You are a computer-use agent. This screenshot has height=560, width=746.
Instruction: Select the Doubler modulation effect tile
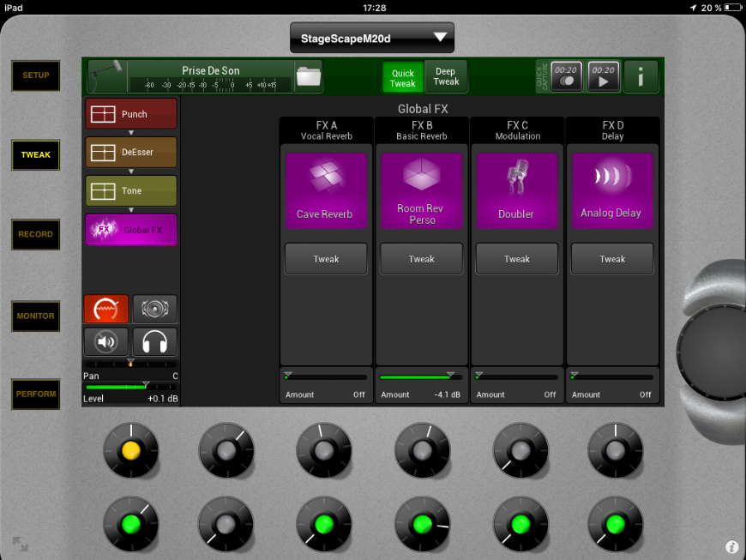coord(516,190)
